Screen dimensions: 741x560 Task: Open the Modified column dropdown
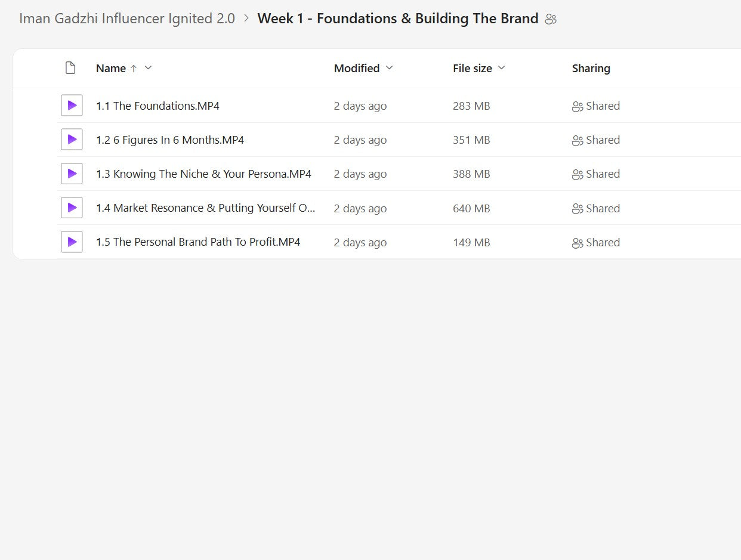(390, 68)
